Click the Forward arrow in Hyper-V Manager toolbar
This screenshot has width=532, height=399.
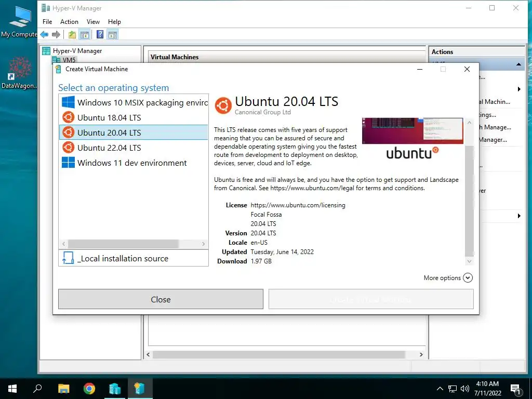pyautogui.click(x=56, y=34)
